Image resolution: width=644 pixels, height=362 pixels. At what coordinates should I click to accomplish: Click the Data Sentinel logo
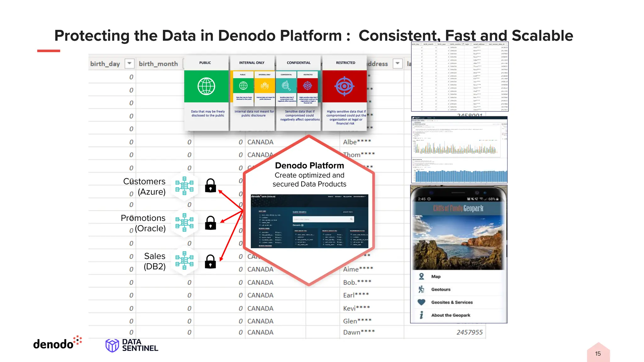pos(131,345)
